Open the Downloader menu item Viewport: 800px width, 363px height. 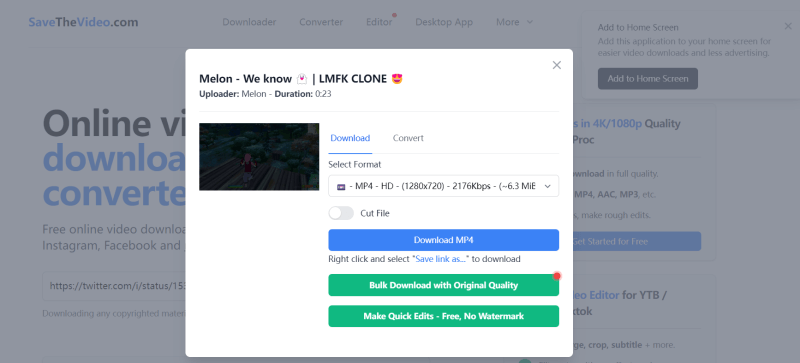tap(249, 22)
